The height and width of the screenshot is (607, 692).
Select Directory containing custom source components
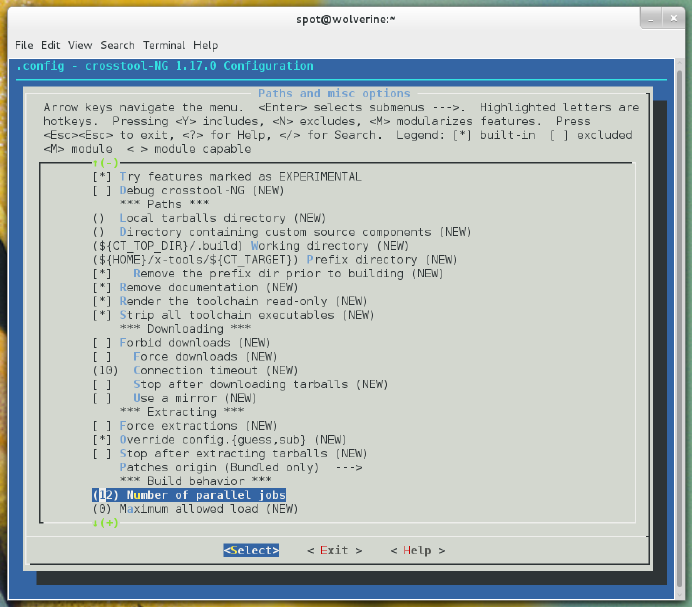point(282,232)
